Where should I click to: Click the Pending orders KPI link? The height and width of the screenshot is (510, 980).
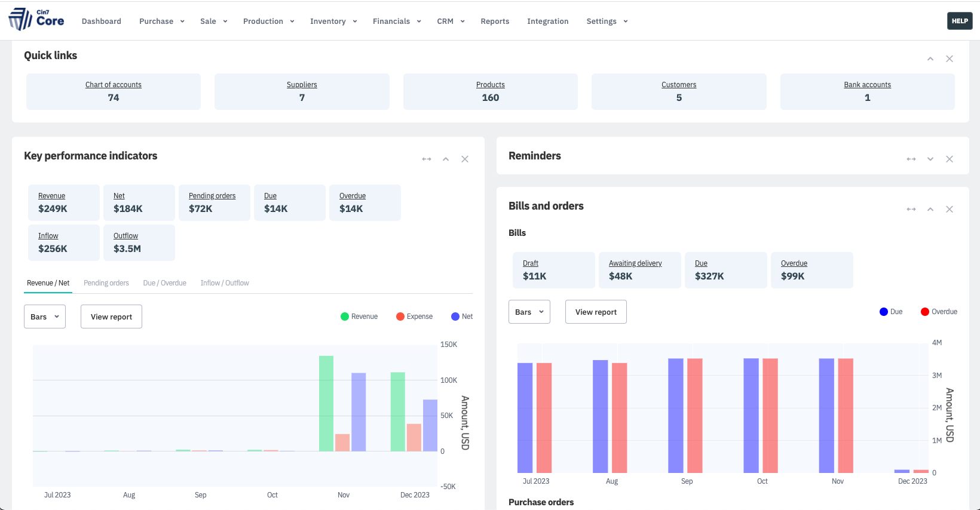click(x=212, y=196)
